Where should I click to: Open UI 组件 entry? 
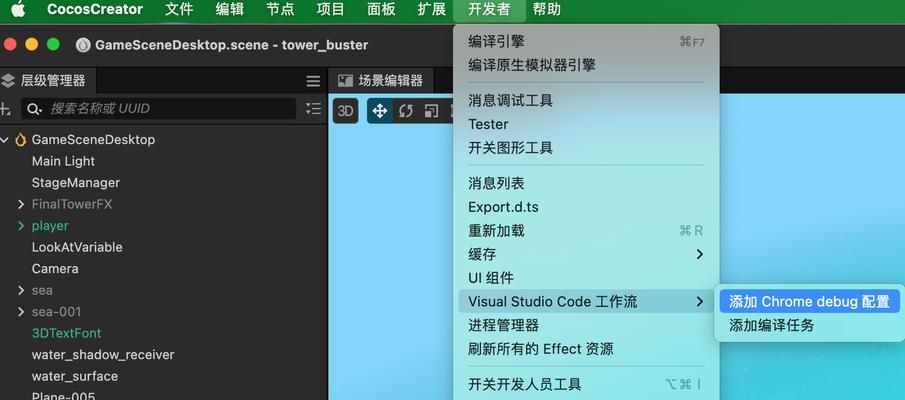click(586, 278)
